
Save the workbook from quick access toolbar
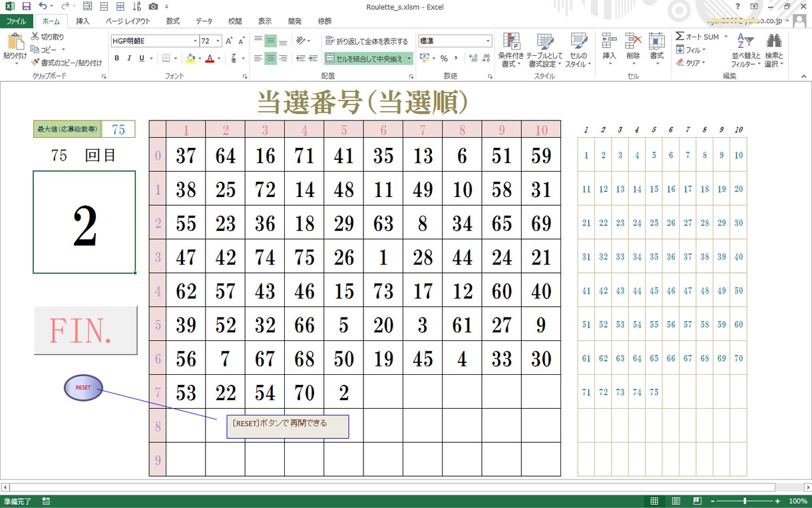pyautogui.click(x=26, y=6)
